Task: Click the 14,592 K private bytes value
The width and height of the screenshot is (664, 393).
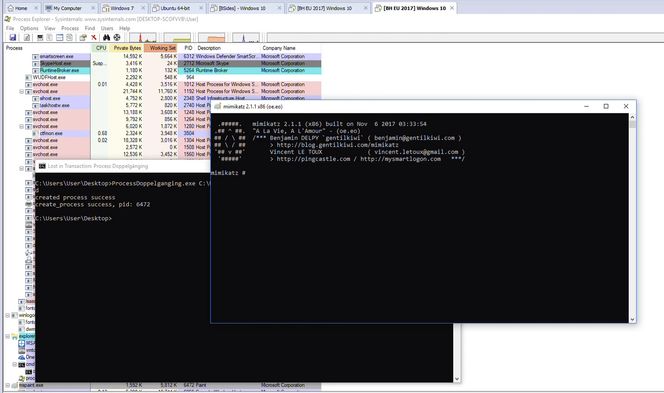Action: coord(132,56)
